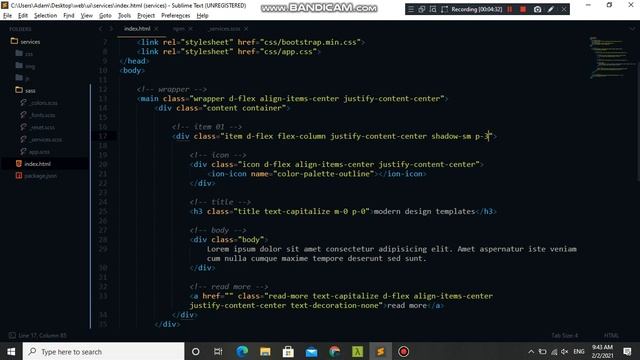Open the Bandicam hamburger menu icon
The height and width of the screenshot is (360, 640).
pos(411,9)
